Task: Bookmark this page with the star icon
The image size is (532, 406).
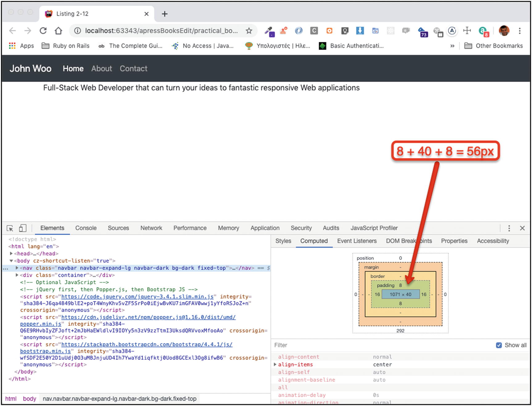Action: [x=249, y=31]
